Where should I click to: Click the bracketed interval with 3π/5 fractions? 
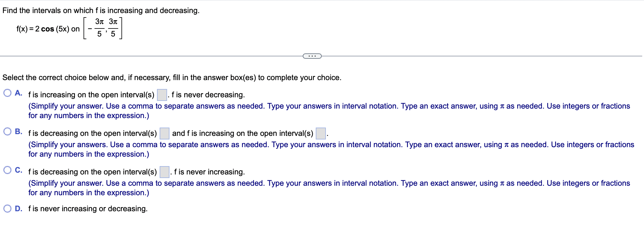[103, 28]
